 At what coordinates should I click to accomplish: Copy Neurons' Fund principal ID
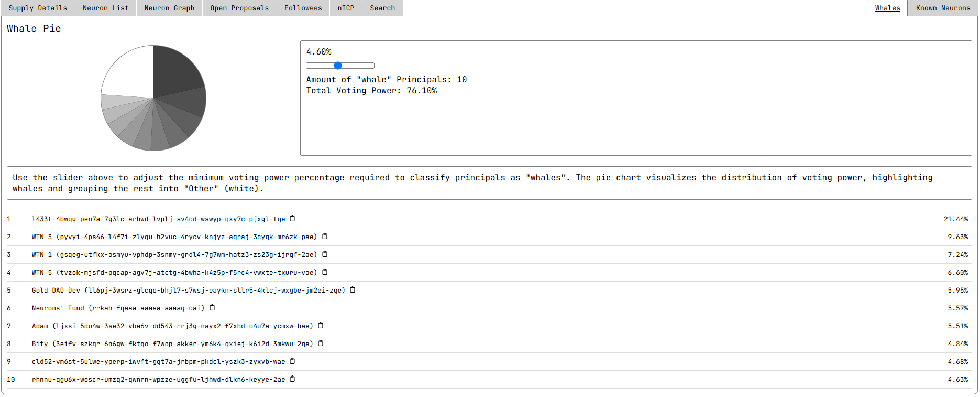(212, 308)
